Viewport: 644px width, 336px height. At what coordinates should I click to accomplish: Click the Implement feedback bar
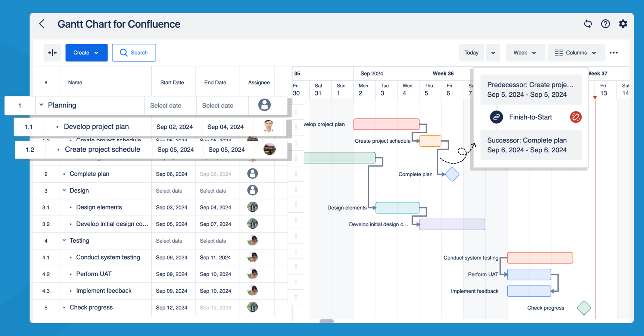[529, 291]
